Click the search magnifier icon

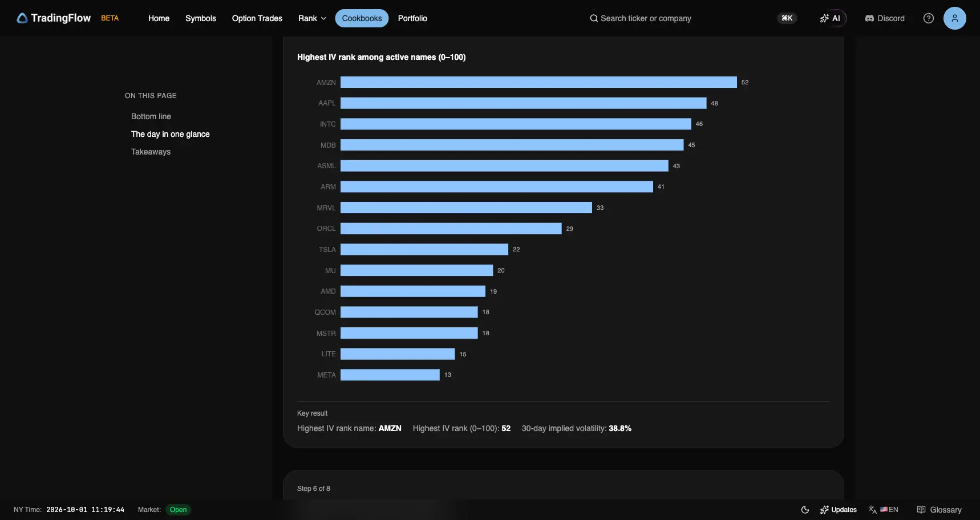click(x=594, y=18)
